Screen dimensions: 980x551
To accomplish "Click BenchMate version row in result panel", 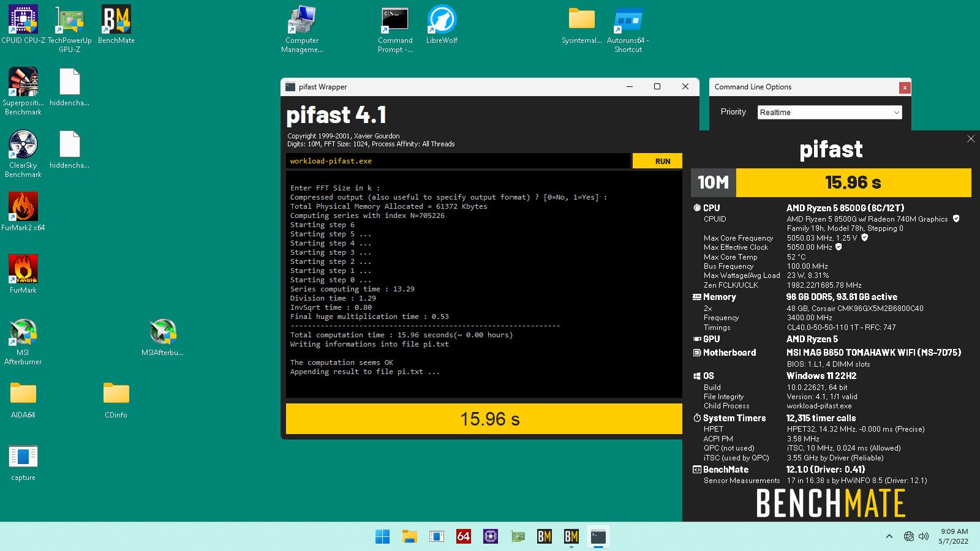I will 779,470.
